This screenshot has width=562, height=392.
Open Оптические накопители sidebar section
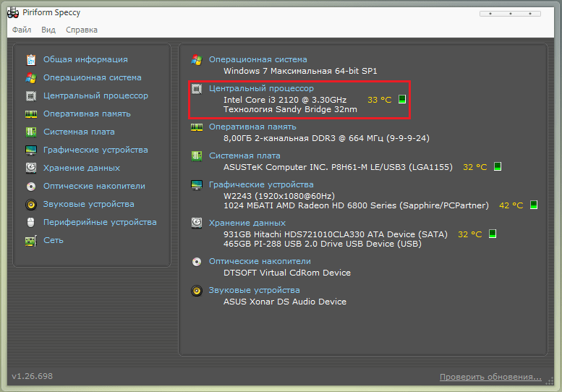coord(94,186)
